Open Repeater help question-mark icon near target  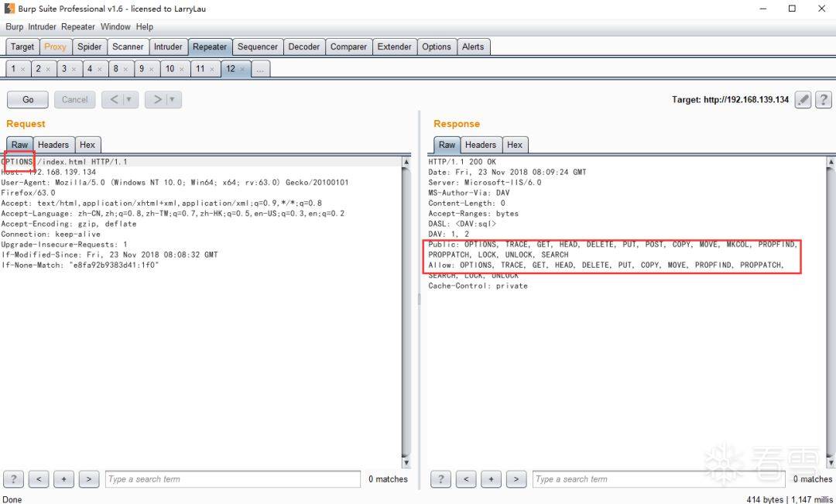(823, 99)
